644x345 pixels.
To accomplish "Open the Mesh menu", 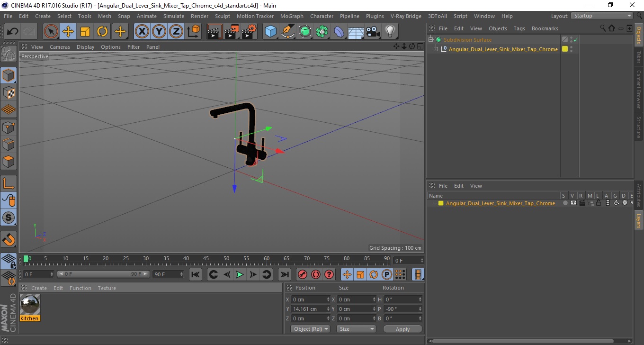I will pyautogui.click(x=105, y=16).
